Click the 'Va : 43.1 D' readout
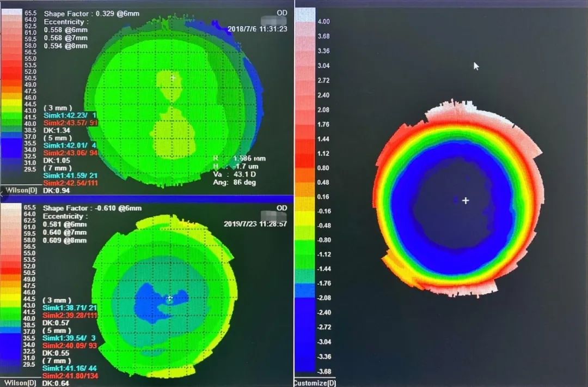This screenshot has height=387, width=588. [235, 174]
